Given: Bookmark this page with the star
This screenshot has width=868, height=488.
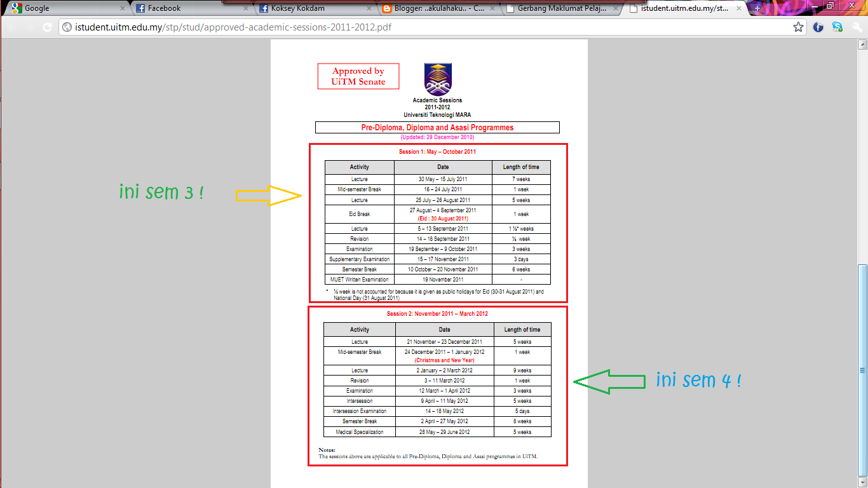Looking at the screenshot, I should point(798,27).
